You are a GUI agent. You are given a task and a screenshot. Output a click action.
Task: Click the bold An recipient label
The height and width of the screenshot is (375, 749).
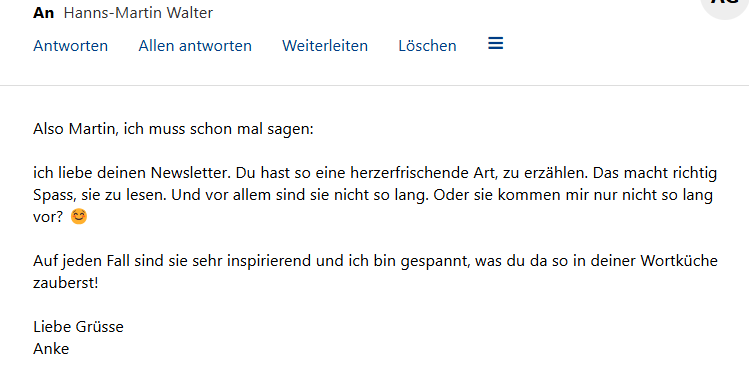click(43, 13)
